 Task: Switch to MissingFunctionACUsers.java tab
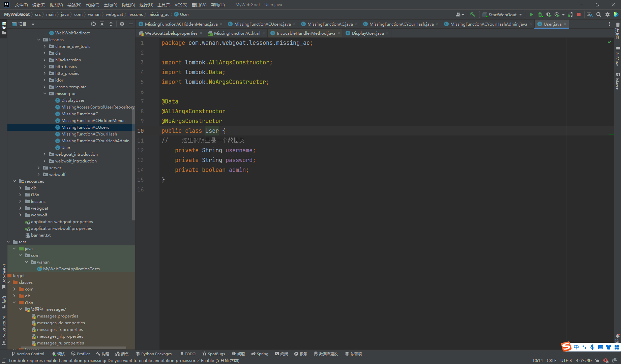(x=262, y=24)
